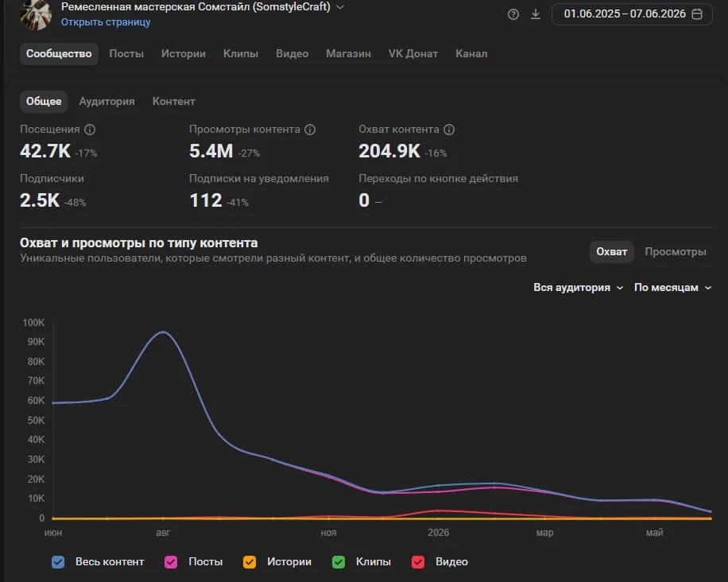Expand the community name chevron

coord(340,7)
